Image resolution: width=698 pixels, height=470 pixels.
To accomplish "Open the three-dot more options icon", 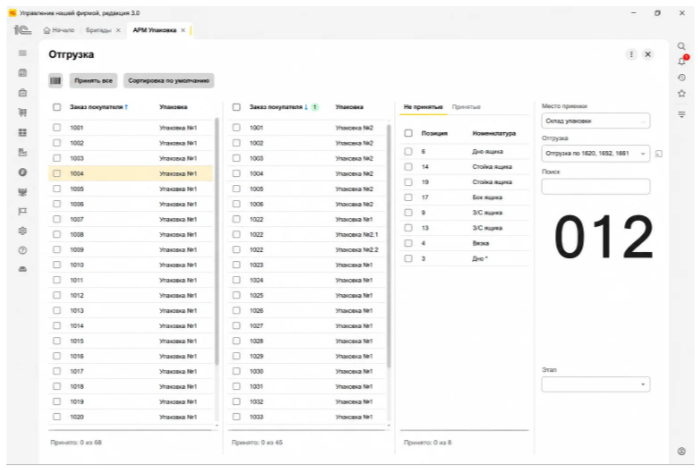I will coord(631,54).
